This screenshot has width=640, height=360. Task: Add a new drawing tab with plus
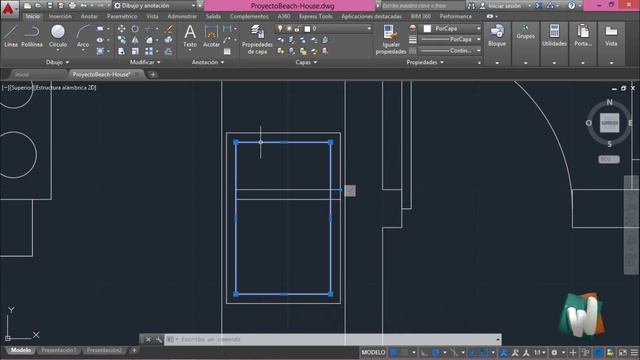click(x=153, y=75)
